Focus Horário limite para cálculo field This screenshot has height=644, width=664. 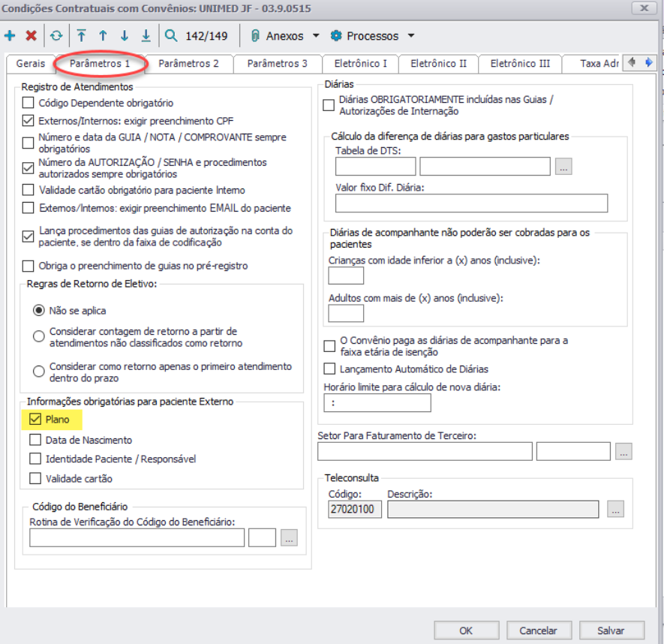click(x=377, y=402)
